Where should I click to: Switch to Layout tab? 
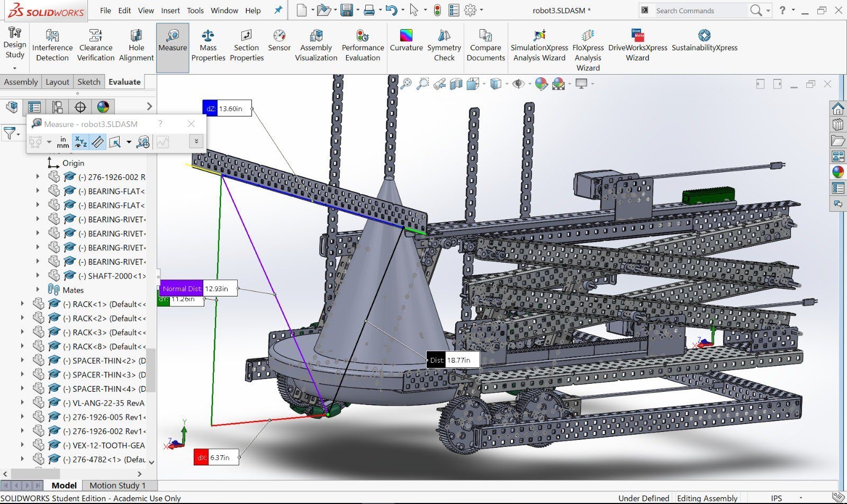[x=57, y=82]
